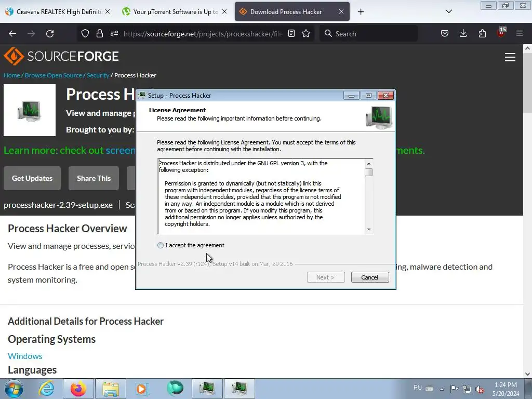Close the Download Process Hacker tab
Viewport: 532px width, 399px height.
[341, 11]
